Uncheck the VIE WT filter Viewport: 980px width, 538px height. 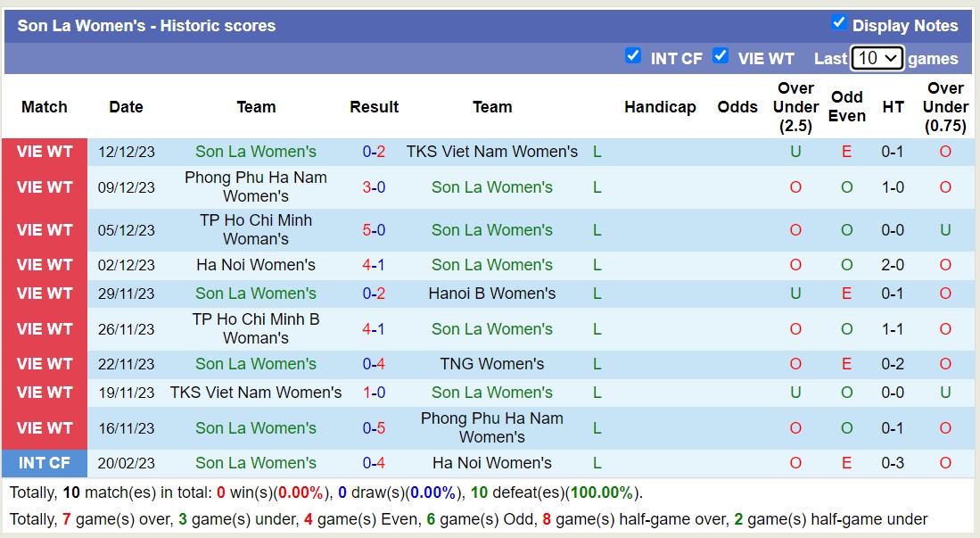click(x=721, y=55)
